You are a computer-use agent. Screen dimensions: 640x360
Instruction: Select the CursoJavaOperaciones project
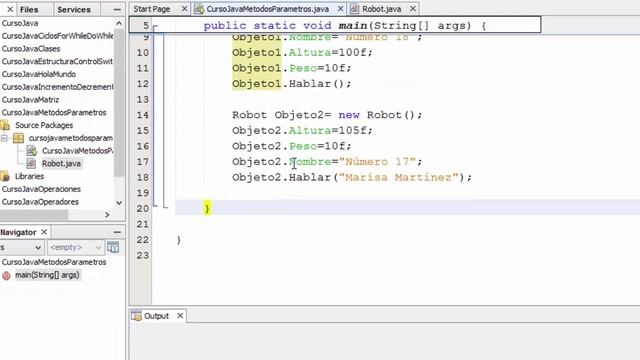(41, 189)
